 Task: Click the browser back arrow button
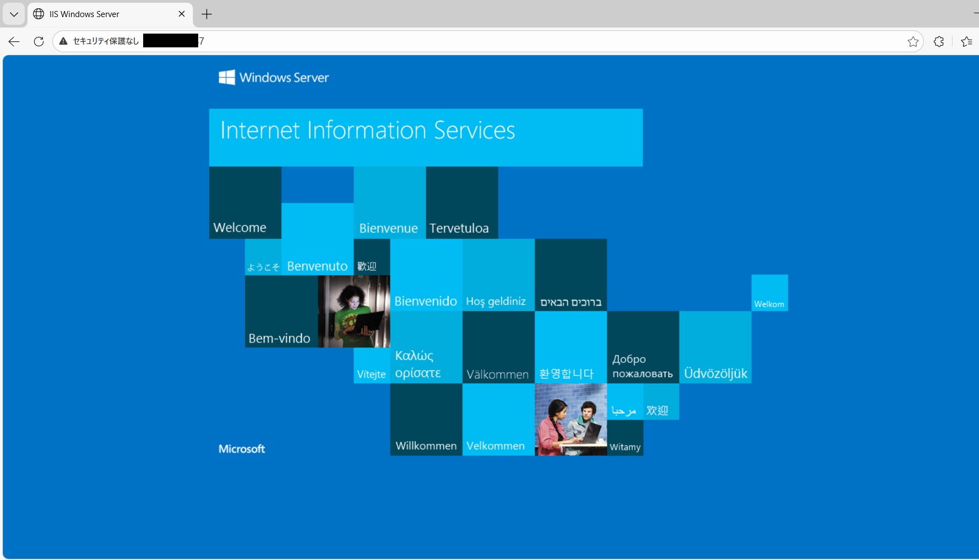coord(14,41)
